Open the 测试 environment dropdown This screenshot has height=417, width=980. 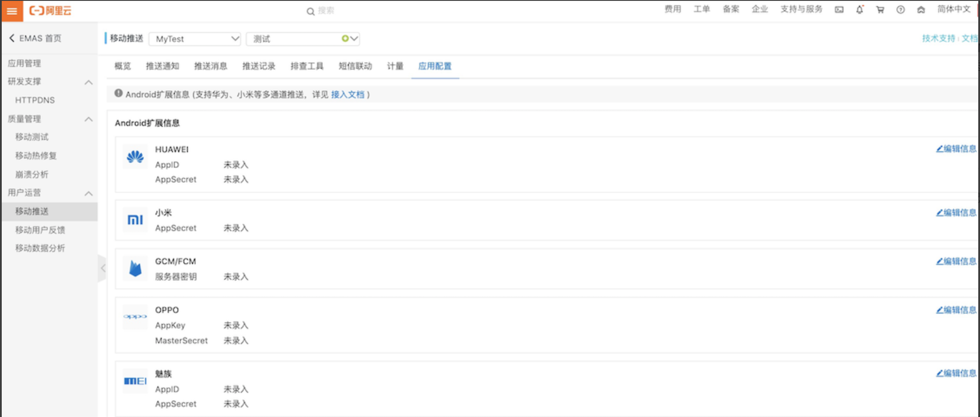coord(303,39)
